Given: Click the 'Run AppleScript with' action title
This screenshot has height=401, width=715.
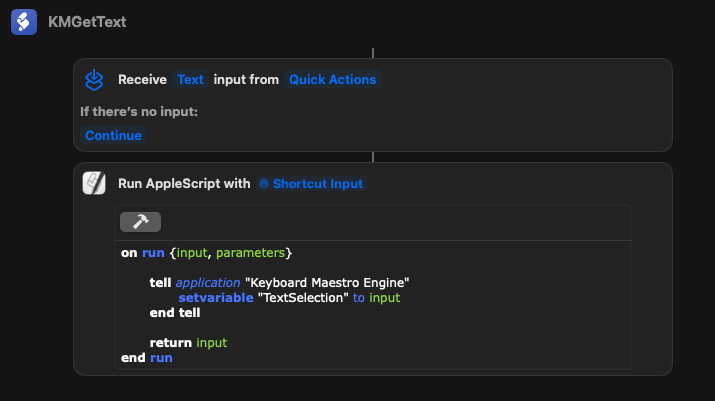Looking at the screenshot, I should [184, 183].
